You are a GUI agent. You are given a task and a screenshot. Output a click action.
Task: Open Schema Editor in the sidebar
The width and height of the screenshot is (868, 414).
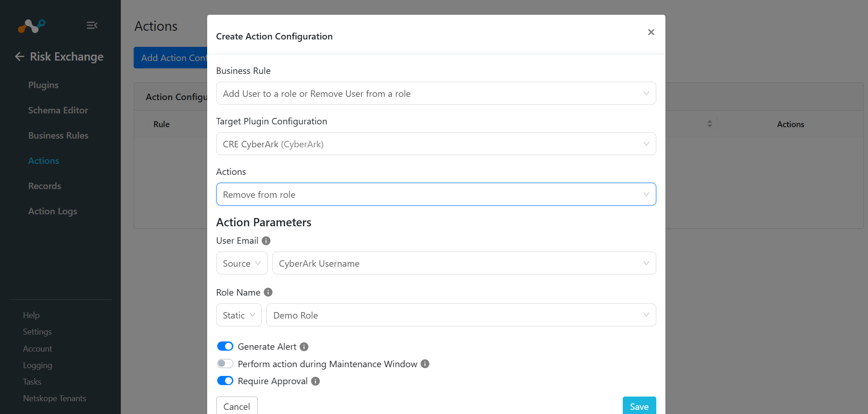coord(58,110)
